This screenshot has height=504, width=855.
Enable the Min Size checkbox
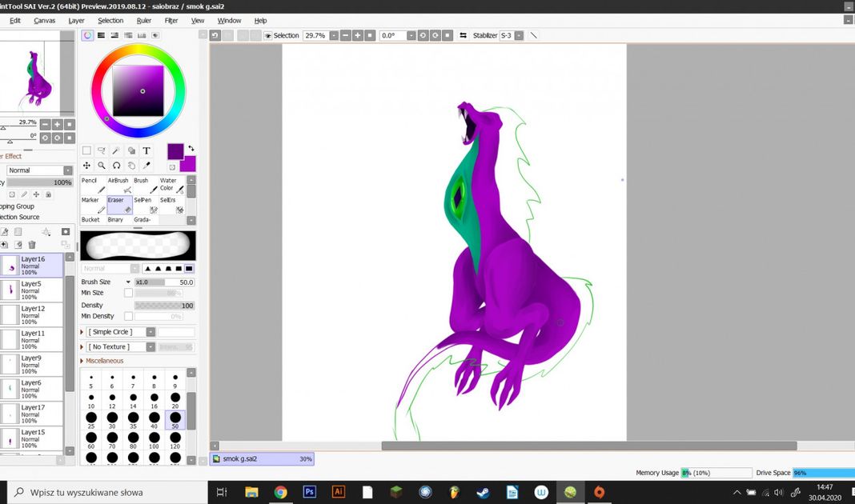(x=128, y=294)
